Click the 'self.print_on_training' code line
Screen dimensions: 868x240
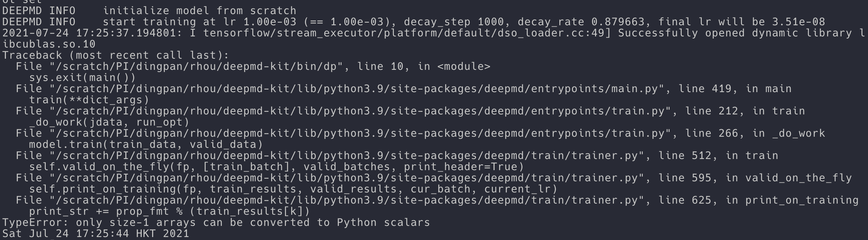(x=293, y=189)
